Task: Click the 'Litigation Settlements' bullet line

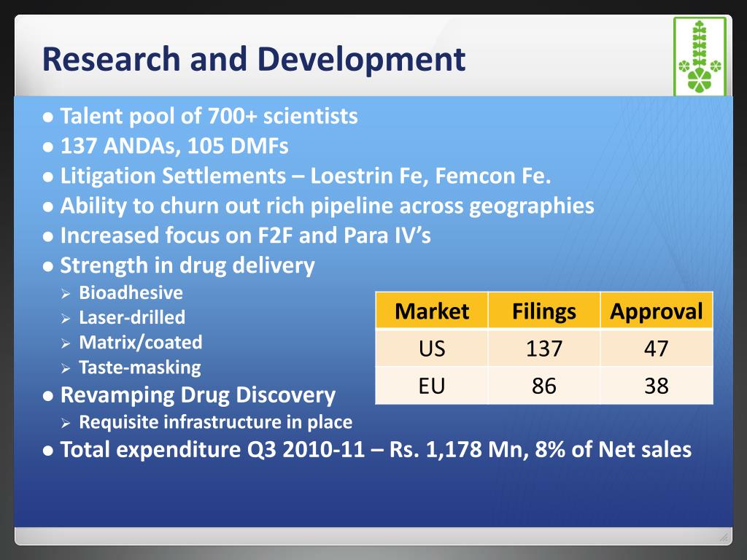Action: (297, 176)
